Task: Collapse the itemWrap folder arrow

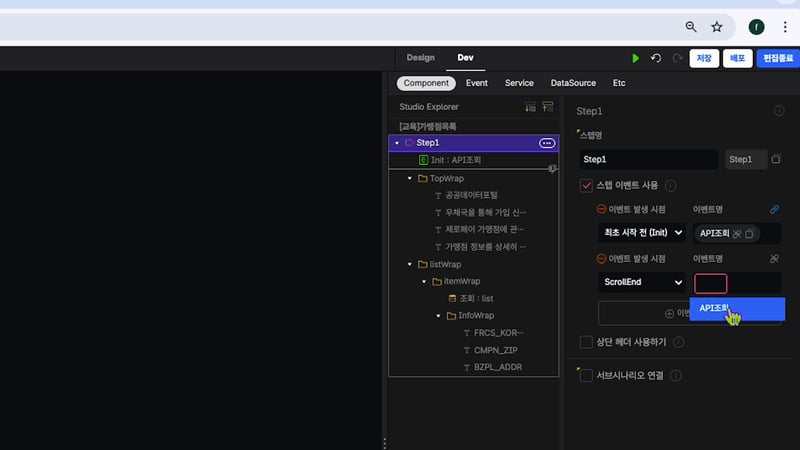Action: coord(424,282)
